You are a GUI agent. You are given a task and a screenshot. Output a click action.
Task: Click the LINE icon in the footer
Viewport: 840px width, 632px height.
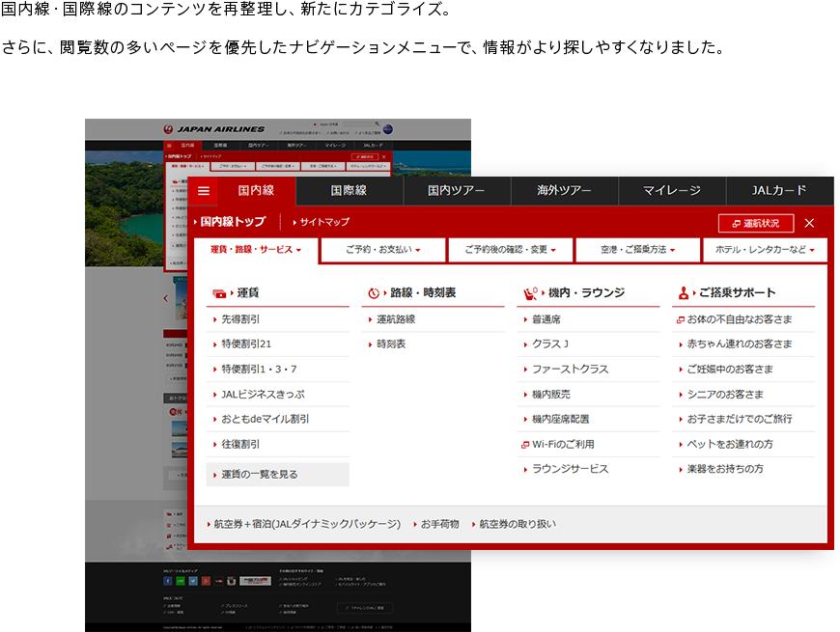tap(180, 581)
